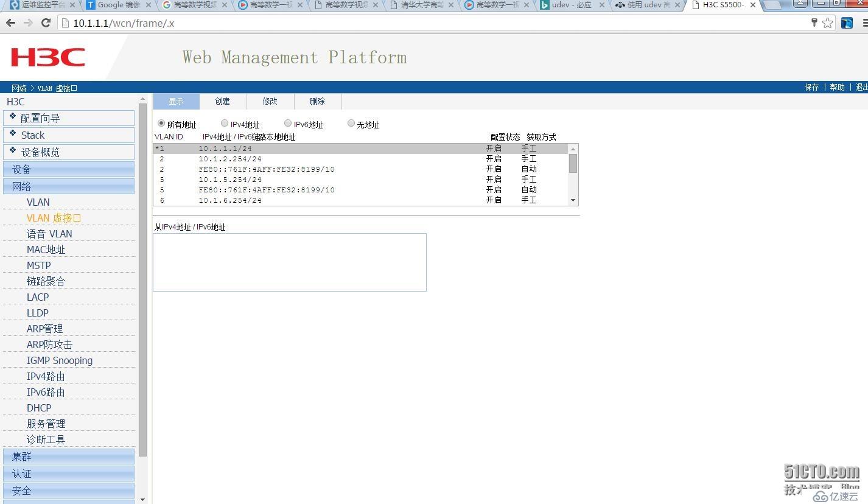Open the IPv4路由 menu item
Image resolution: width=868 pixels, height=504 pixels.
click(46, 376)
